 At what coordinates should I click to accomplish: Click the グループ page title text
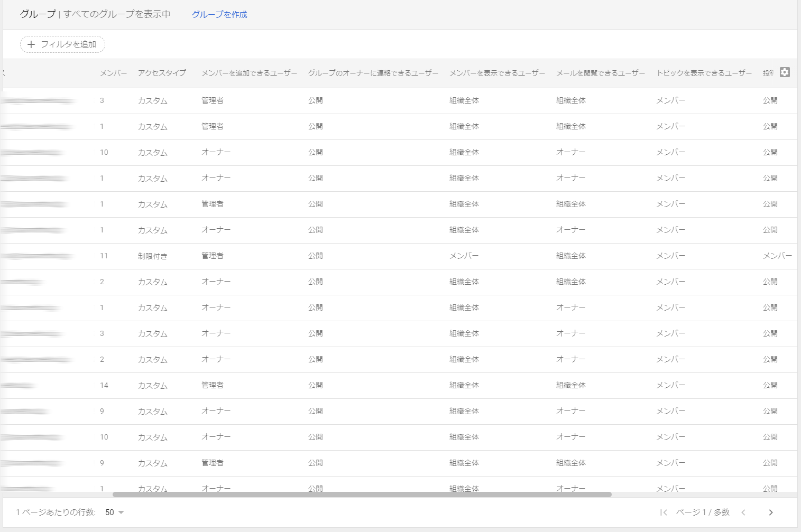coord(38,14)
